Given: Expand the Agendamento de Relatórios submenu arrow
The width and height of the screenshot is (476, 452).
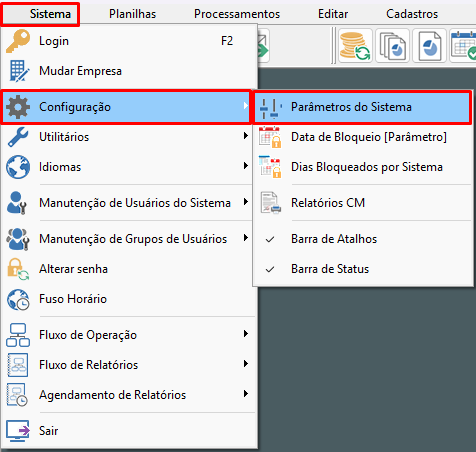Looking at the screenshot, I should pyautogui.click(x=246, y=394).
